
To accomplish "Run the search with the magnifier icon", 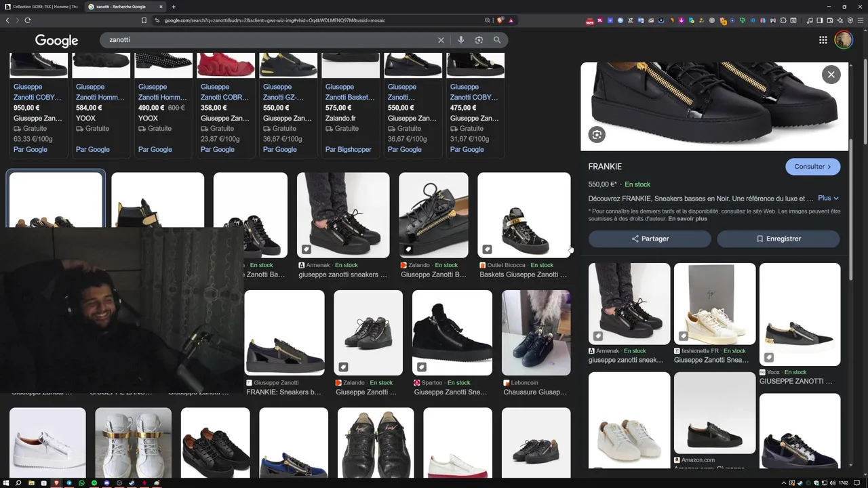I will pyautogui.click(x=497, y=40).
